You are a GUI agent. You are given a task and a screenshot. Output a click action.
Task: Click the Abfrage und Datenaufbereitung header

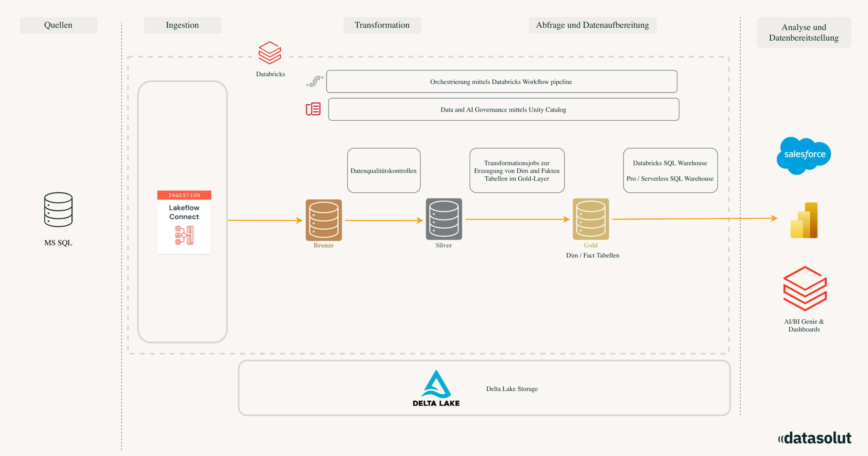tap(592, 25)
